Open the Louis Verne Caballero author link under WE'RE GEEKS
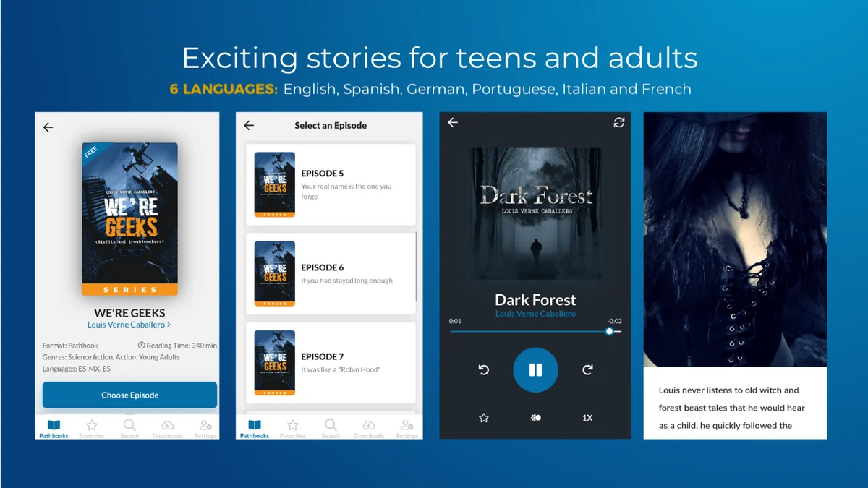Screen dimensions: 868x488 (129, 325)
